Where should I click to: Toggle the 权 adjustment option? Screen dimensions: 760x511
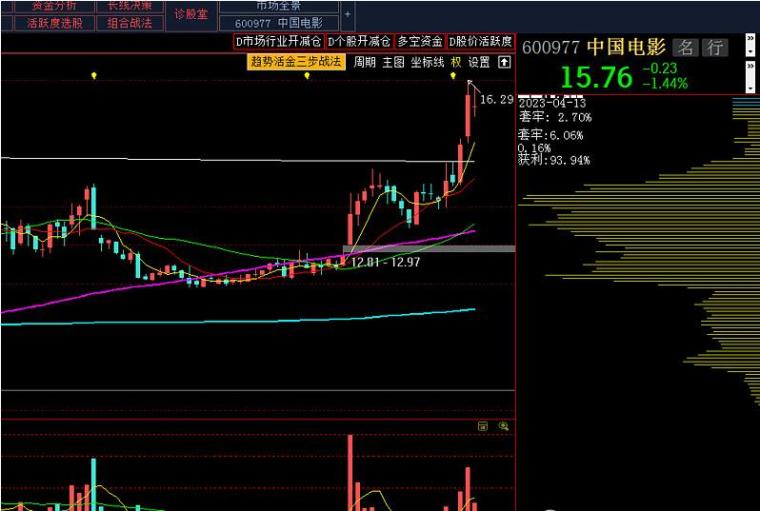tap(456, 62)
